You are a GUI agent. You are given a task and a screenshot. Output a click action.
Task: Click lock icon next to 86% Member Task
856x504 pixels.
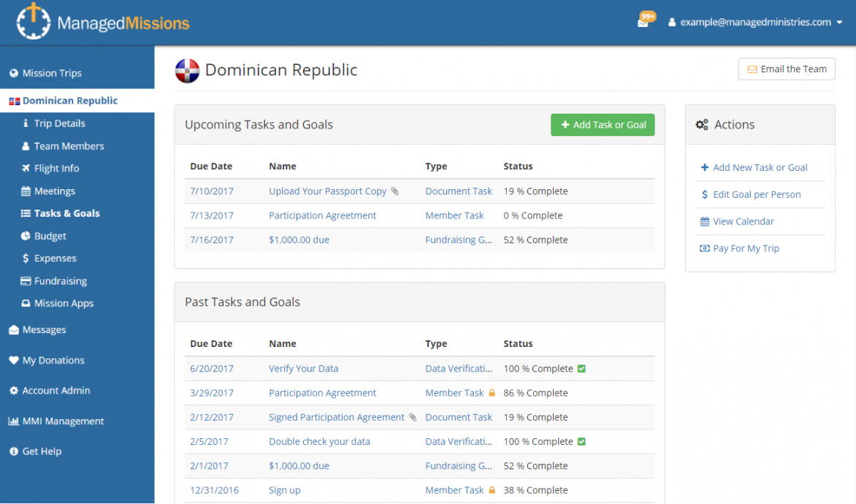tap(492, 393)
